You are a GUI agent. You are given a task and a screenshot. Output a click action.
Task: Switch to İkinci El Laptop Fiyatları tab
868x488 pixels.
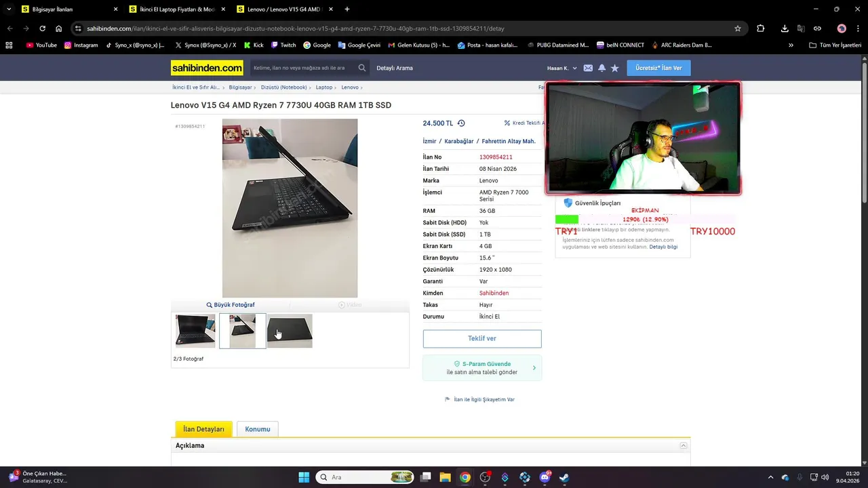pyautogui.click(x=179, y=9)
